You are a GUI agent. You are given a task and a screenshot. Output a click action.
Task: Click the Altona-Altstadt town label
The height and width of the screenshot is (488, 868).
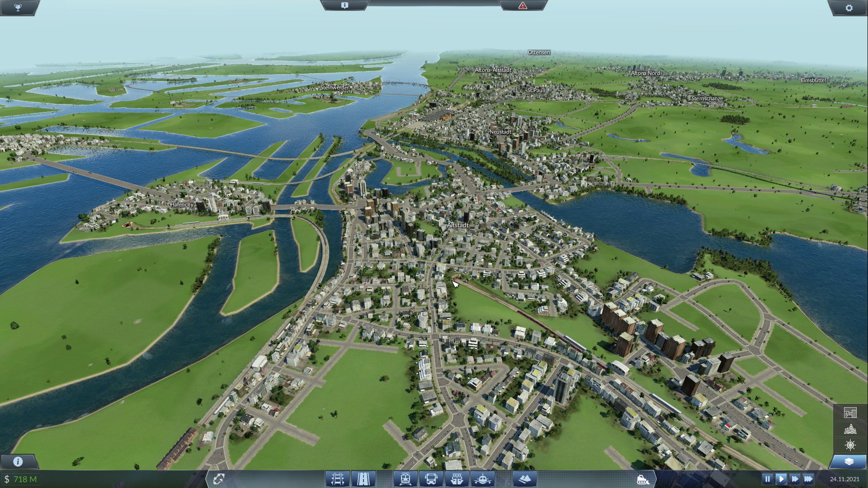(x=493, y=70)
